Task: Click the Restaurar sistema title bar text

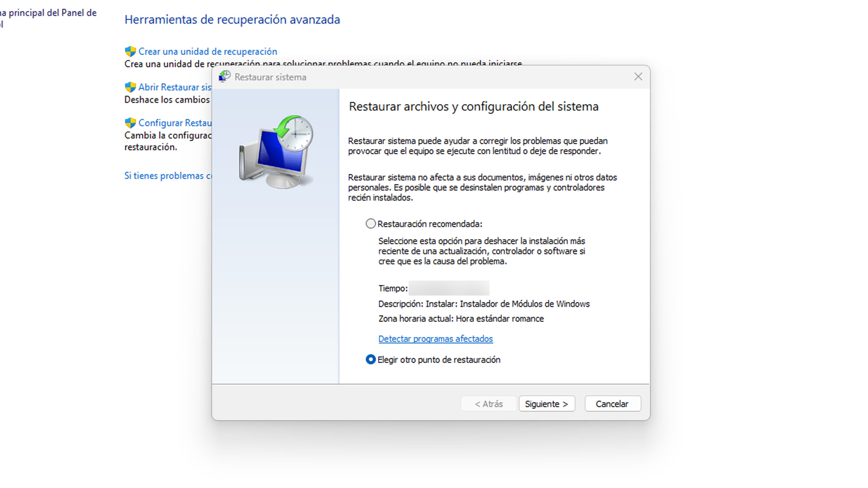Action: tap(270, 77)
